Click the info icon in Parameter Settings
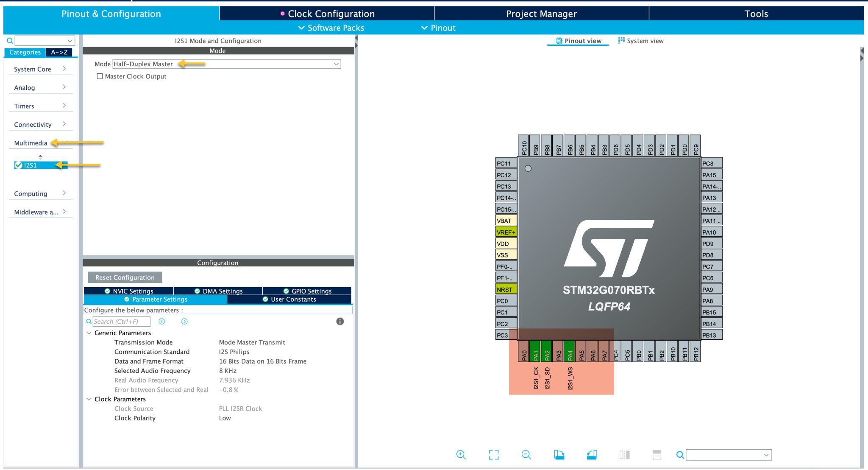Screen dimensions: 868x470 pyautogui.click(x=339, y=322)
